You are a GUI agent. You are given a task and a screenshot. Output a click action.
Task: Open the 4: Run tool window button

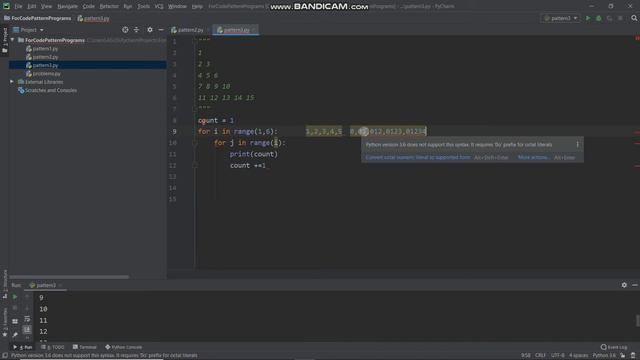pyautogui.click(x=23, y=347)
